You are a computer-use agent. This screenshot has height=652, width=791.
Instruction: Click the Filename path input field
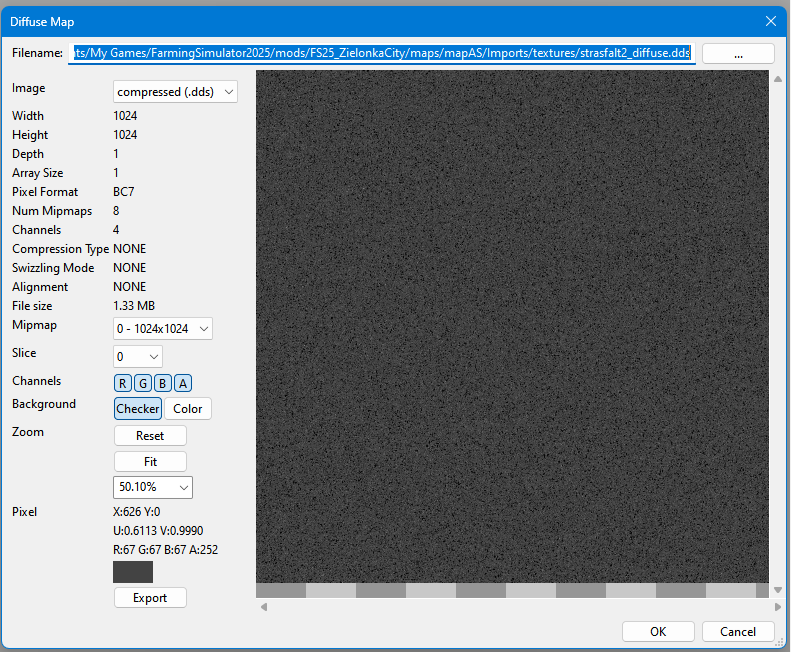coord(382,53)
